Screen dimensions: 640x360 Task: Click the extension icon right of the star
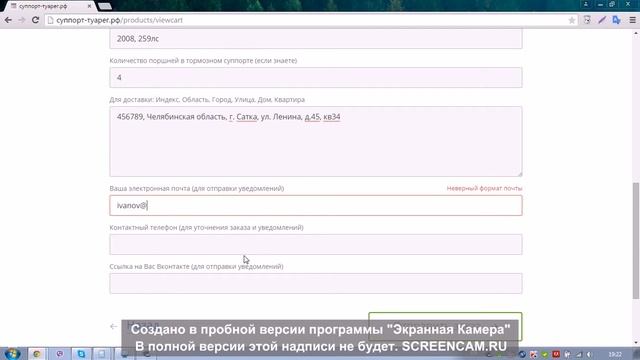(x=587, y=20)
